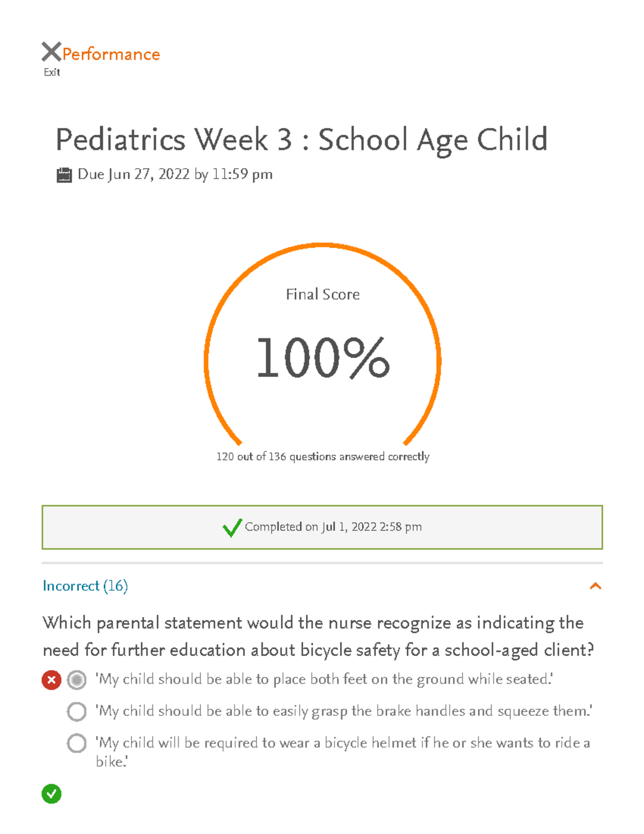Select the calendar icon beside the due date
The image size is (644, 834).
[x=64, y=173]
